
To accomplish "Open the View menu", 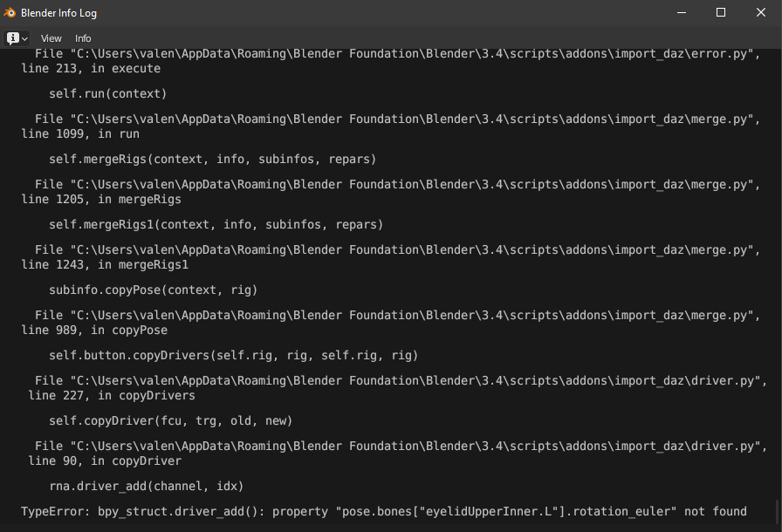I will pos(51,38).
